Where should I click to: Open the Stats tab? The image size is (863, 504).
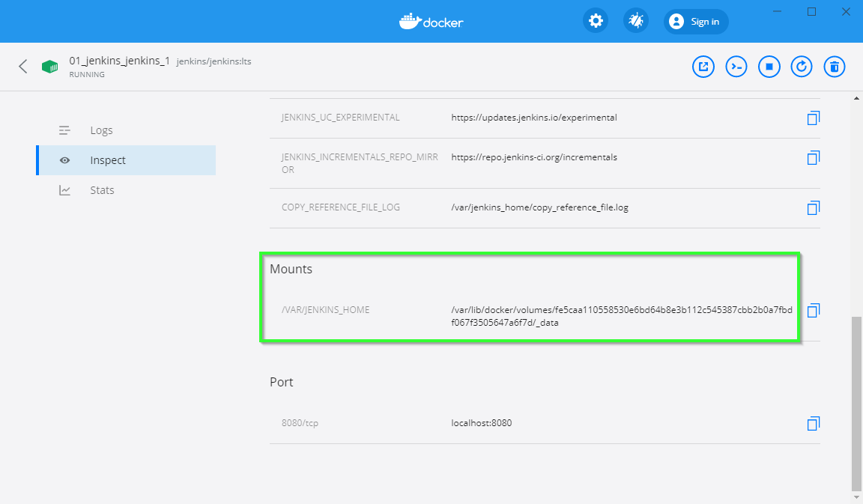pos(102,190)
